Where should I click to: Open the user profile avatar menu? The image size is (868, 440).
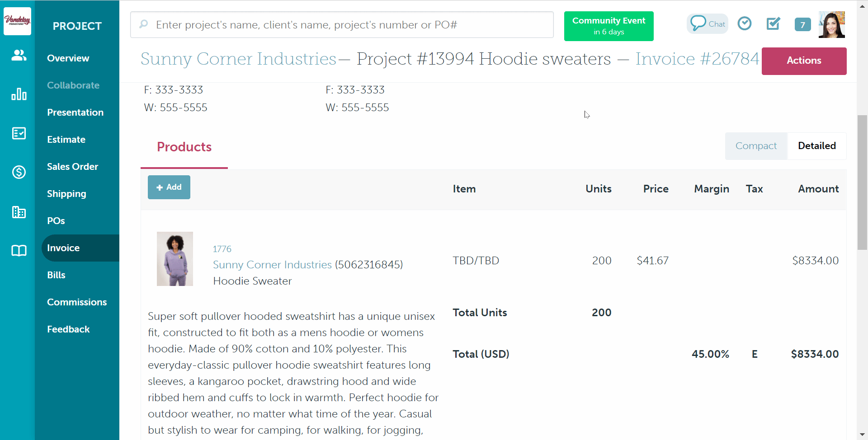[x=831, y=24]
